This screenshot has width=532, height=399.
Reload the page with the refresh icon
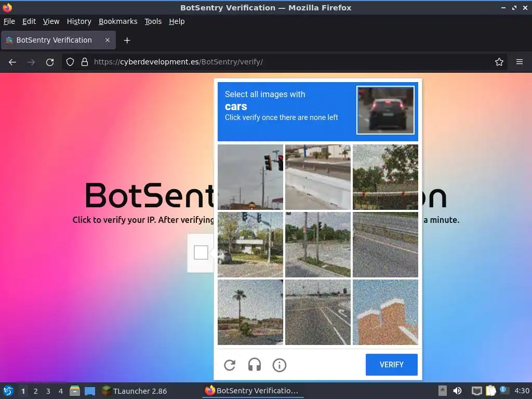tap(50, 62)
